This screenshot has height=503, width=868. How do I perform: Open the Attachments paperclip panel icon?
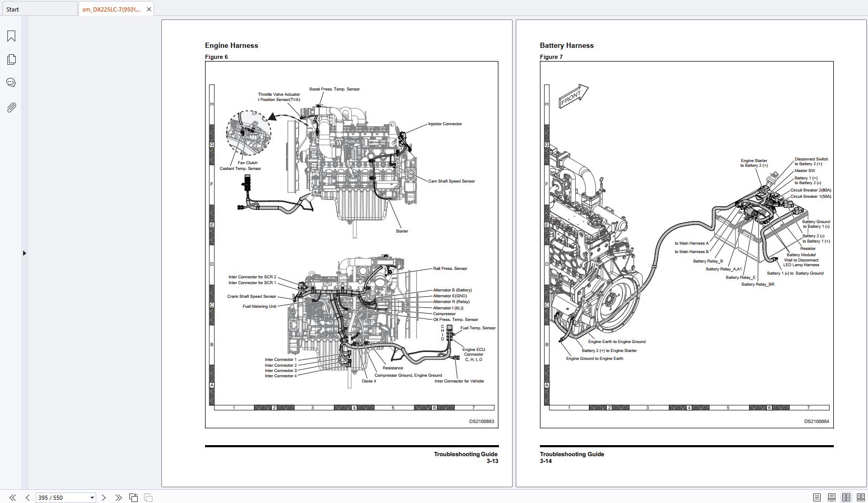[11, 107]
